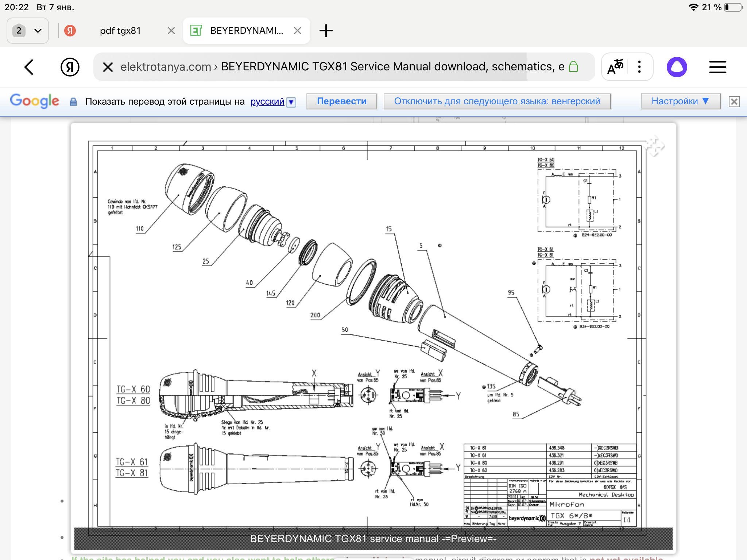The height and width of the screenshot is (560, 747).
Task: Open the hamburger main menu
Action: pos(717,67)
